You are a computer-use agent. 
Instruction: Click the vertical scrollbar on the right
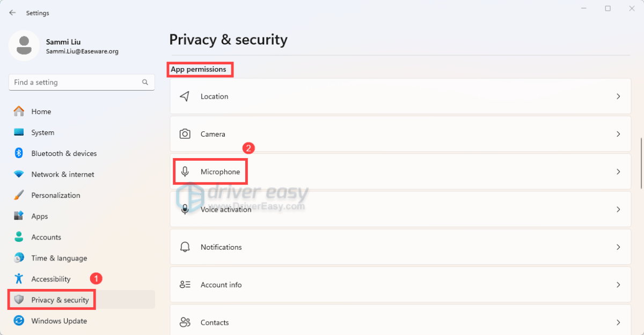tap(641, 163)
